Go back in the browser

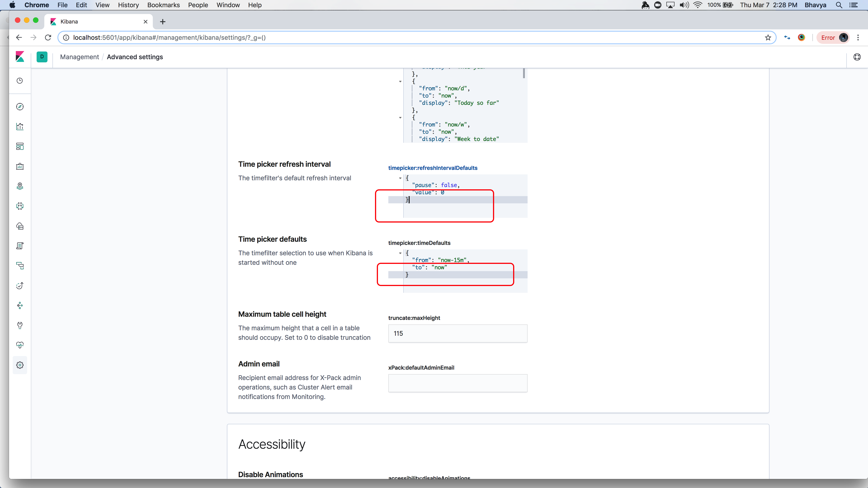tap(19, 37)
